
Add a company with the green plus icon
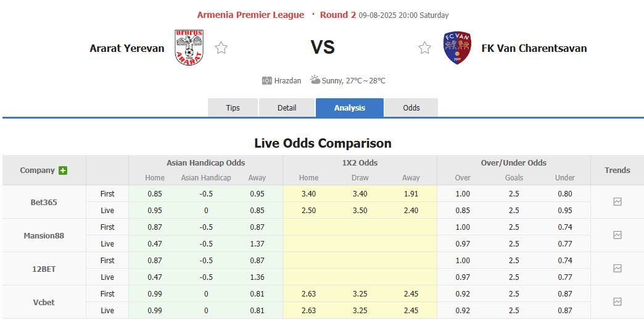pos(63,171)
